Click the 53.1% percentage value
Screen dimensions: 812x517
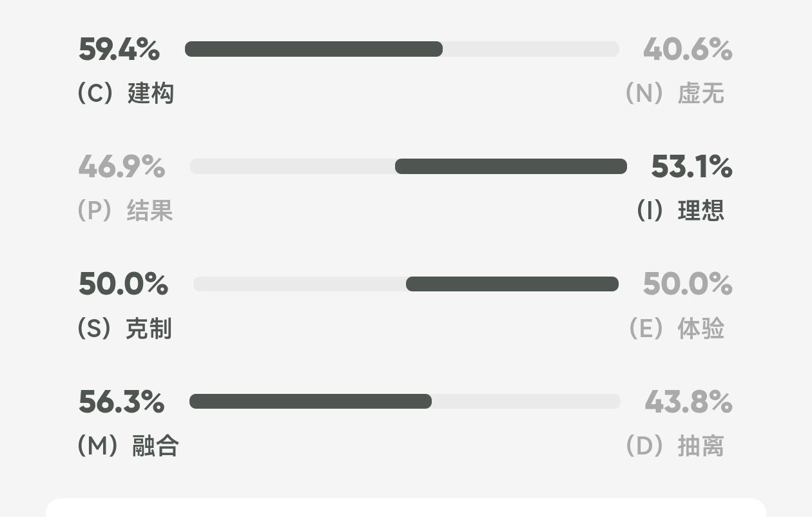(x=691, y=167)
